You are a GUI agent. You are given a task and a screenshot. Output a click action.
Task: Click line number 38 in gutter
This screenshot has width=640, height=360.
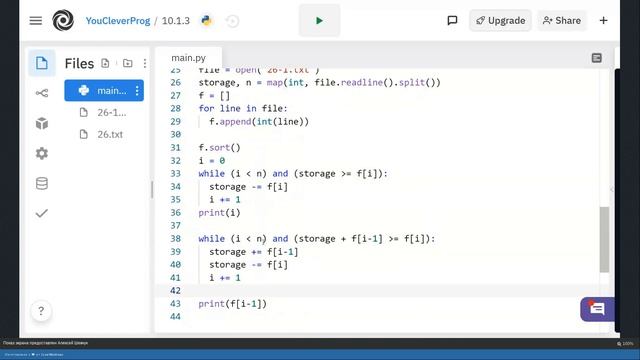point(176,239)
